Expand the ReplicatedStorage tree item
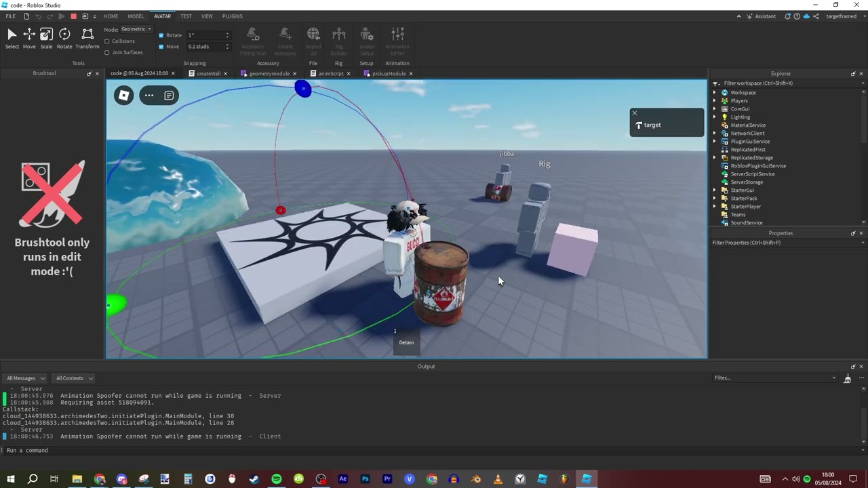868x488 pixels. pyautogui.click(x=715, y=157)
